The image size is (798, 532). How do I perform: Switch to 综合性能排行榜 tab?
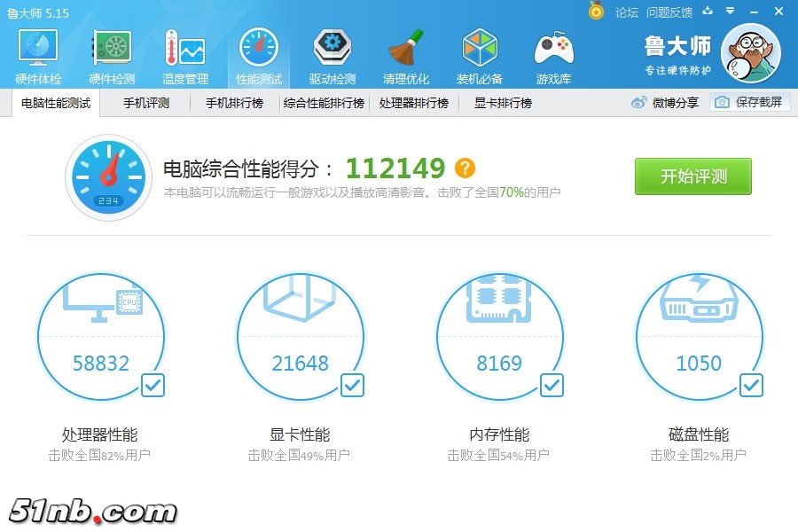324,104
